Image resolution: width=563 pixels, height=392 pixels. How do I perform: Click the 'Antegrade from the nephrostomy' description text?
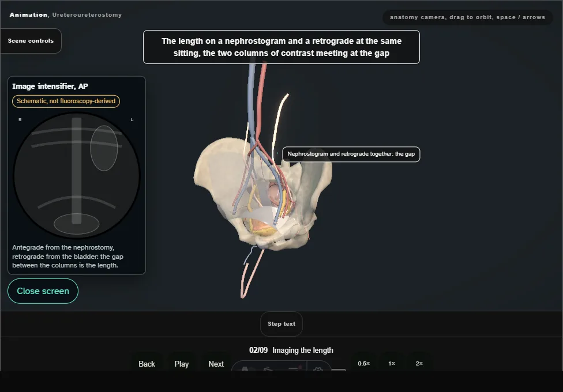[68, 257]
